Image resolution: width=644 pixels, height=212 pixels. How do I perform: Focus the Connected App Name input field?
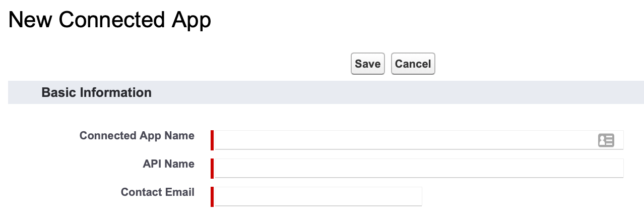click(419, 140)
